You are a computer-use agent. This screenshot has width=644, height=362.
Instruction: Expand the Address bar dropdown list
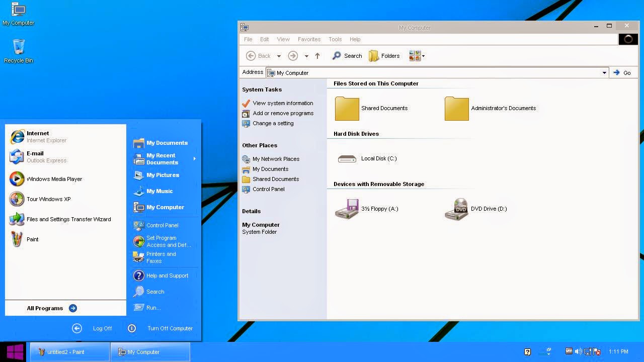pyautogui.click(x=604, y=73)
